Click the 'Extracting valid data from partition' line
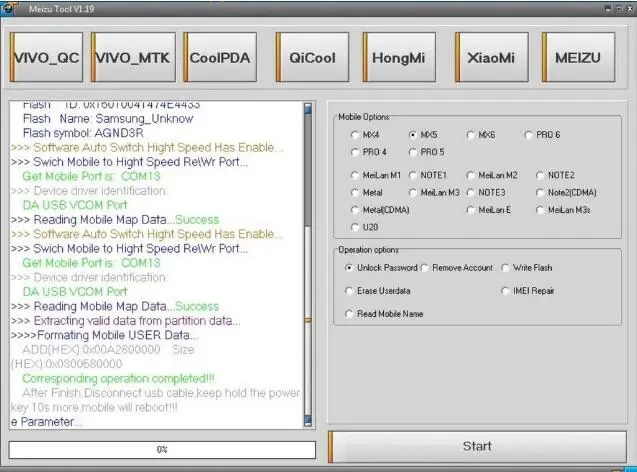This screenshot has height=472, width=637. click(126, 321)
